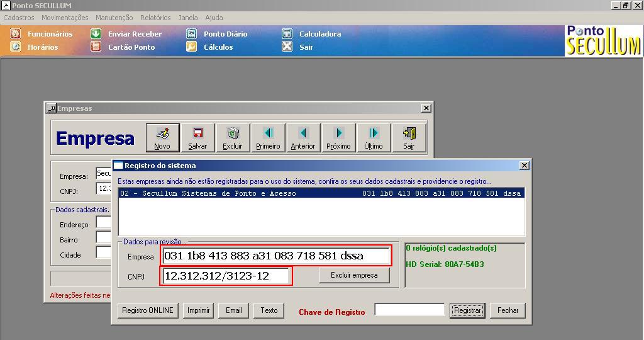Click the Cidade field in the Empresas window
Viewport: 644px width, 340px height.
(x=104, y=252)
